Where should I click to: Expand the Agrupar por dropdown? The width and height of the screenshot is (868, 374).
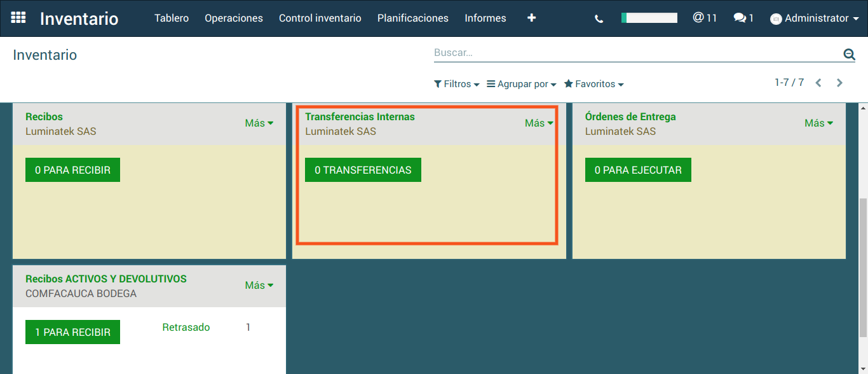tap(521, 84)
